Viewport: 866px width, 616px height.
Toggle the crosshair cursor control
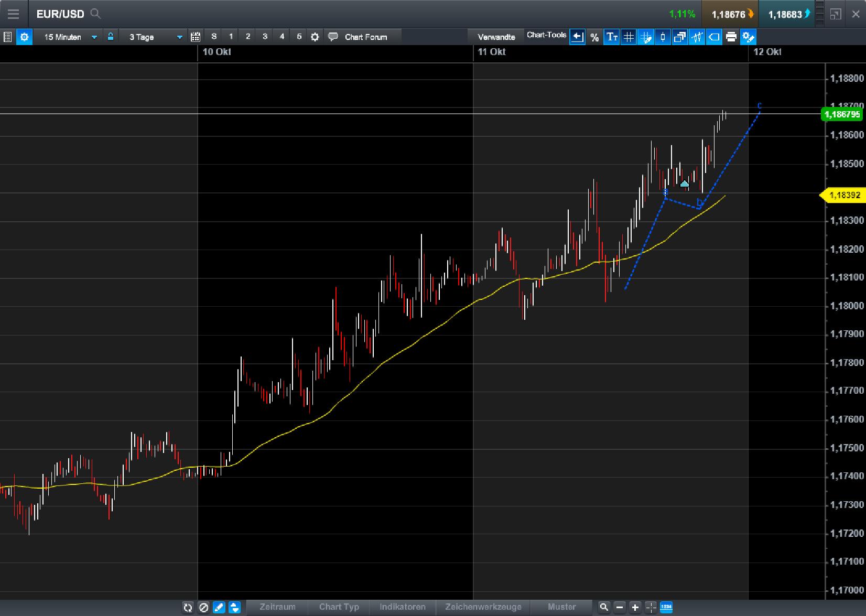(651, 607)
